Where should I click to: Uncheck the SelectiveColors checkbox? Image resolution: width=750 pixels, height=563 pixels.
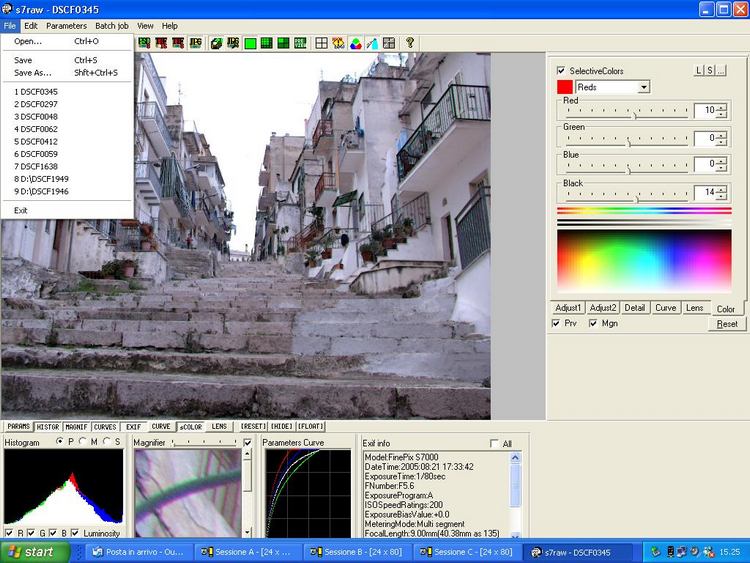point(561,71)
